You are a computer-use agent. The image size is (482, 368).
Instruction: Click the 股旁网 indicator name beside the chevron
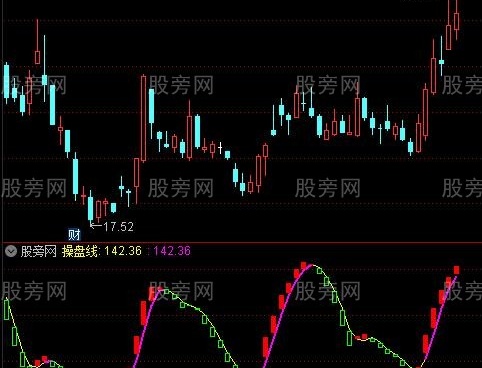point(39,251)
